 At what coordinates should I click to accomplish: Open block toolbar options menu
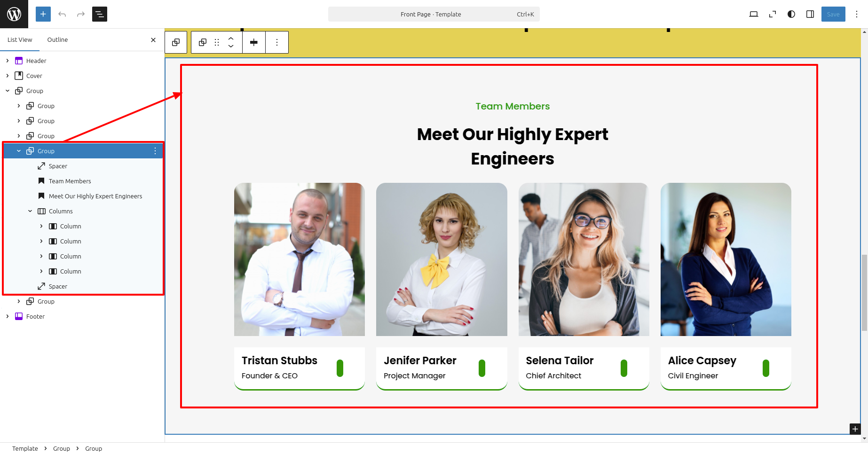[x=277, y=42]
